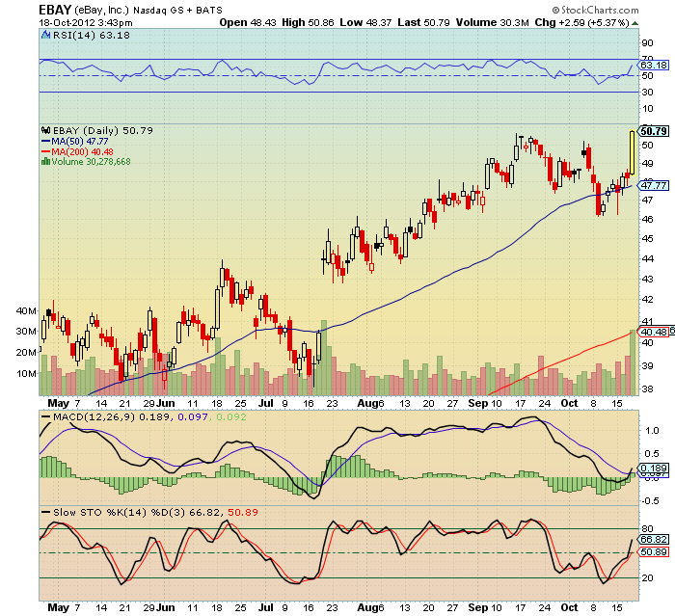Click the RSI(14) indicator icon
Image resolution: width=675 pixels, height=616 pixels.
click(45, 35)
